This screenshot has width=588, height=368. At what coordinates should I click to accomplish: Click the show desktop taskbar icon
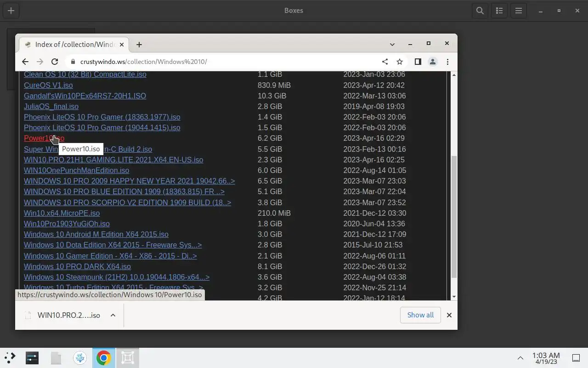pos(576,358)
